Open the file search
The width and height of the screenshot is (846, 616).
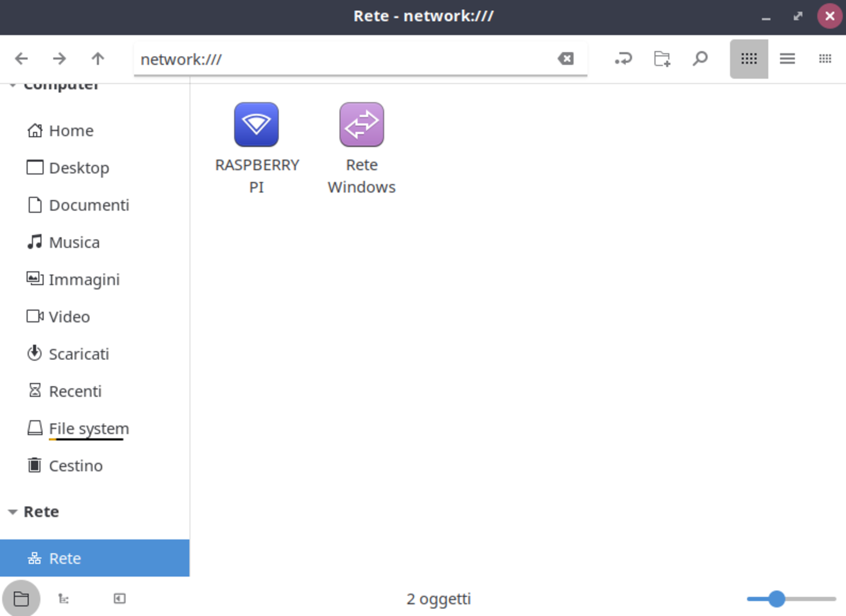coord(700,59)
